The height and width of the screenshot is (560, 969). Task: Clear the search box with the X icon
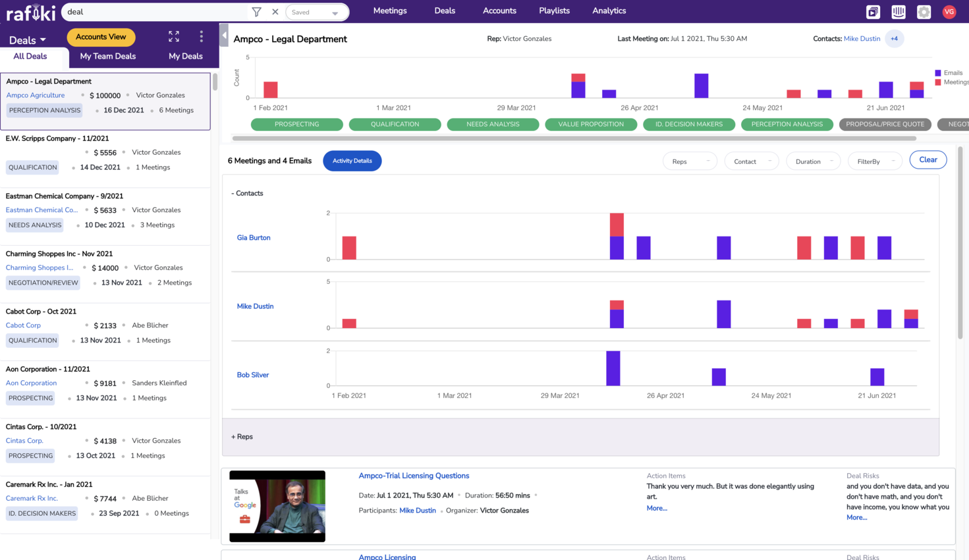point(275,12)
